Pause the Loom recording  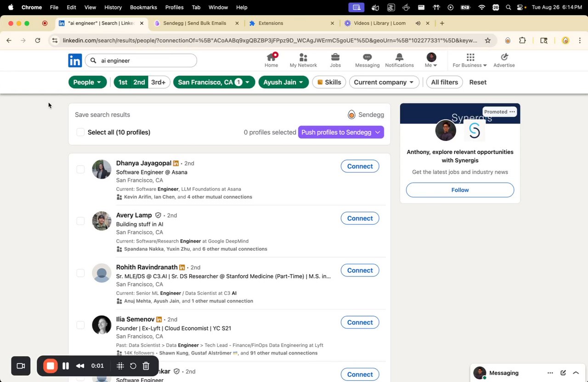coord(66,366)
